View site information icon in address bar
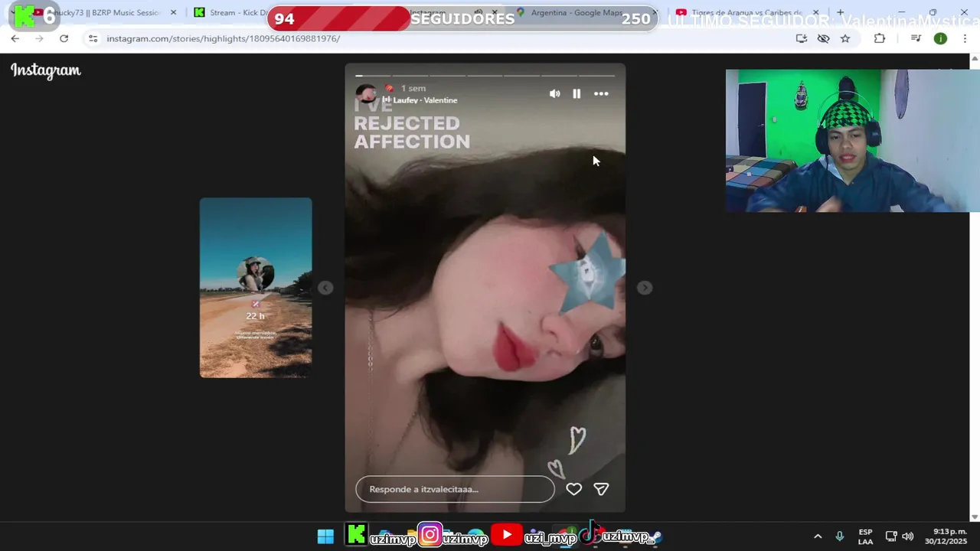Image resolution: width=980 pixels, height=551 pixels. pos(92,38)
